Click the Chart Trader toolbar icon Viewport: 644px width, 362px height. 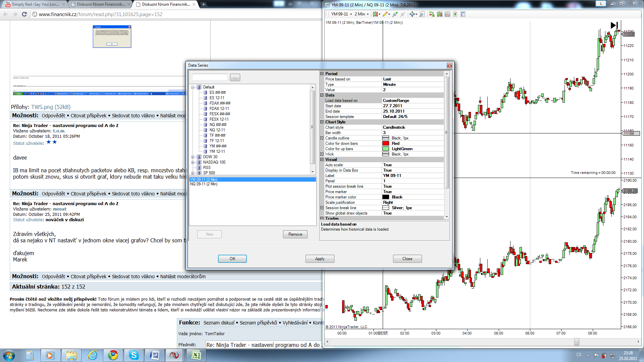(x=432, y=14)
